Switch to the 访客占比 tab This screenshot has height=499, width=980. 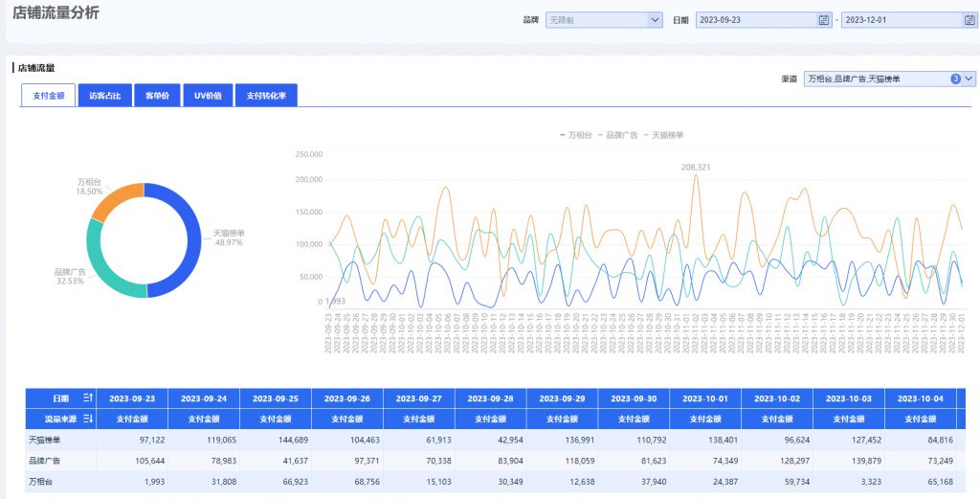(105, 96)
